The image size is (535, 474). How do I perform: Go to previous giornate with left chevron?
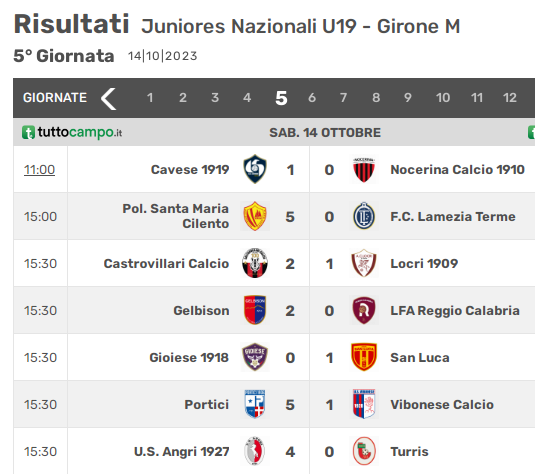tap(109, 98)
